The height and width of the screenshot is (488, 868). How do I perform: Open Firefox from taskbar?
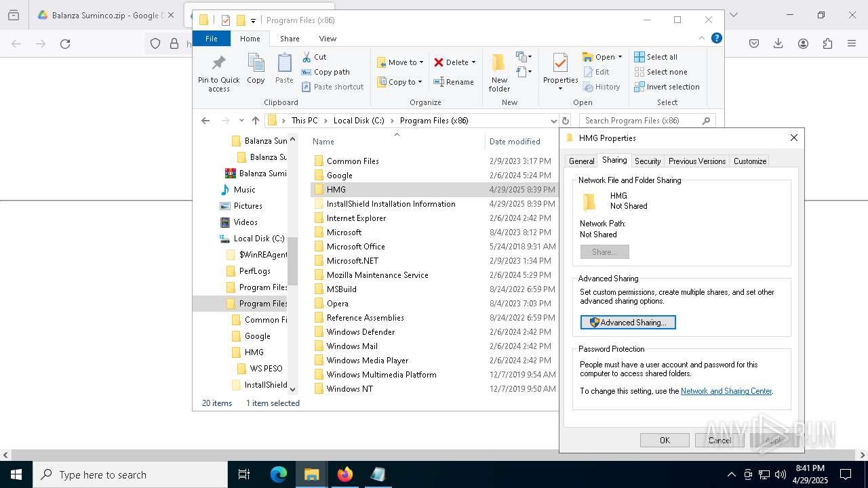coord(345,474)
